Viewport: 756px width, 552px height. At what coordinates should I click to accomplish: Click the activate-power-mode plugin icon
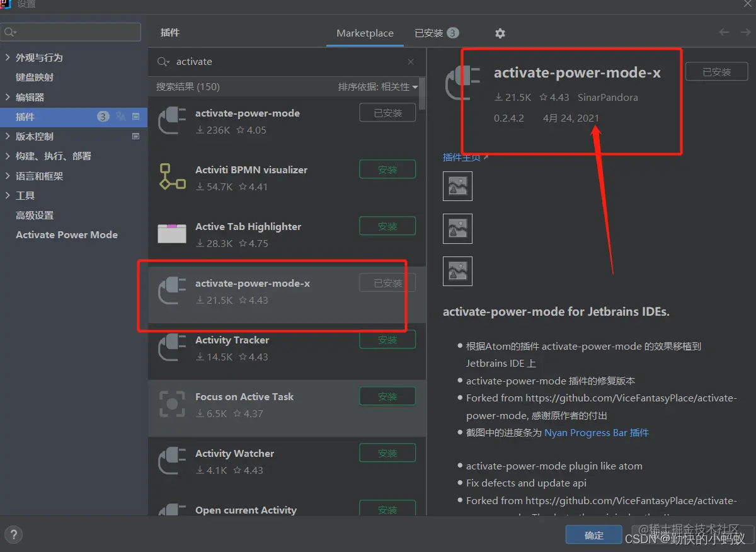tap(171, 120)
